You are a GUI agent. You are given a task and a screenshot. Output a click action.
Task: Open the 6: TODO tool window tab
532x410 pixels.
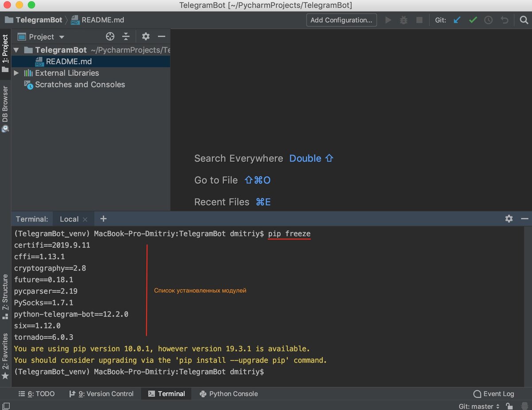tap(36, 394)
